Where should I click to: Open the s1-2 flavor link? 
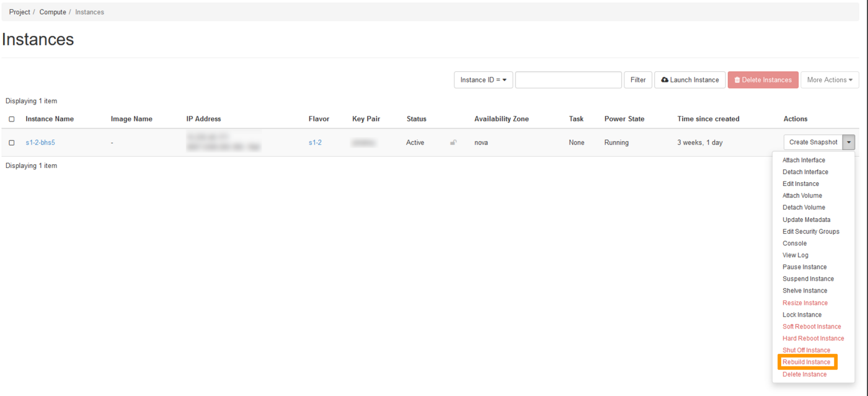pyautogui.click(x=315, y=143)
